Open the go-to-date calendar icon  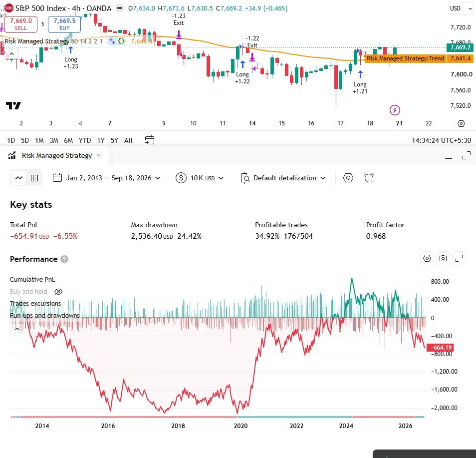pos(149,140)
